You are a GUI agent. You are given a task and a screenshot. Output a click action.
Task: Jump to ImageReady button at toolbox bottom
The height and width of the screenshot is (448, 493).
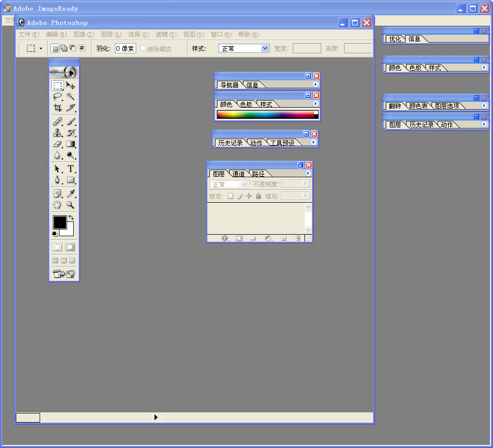[64, 274]
